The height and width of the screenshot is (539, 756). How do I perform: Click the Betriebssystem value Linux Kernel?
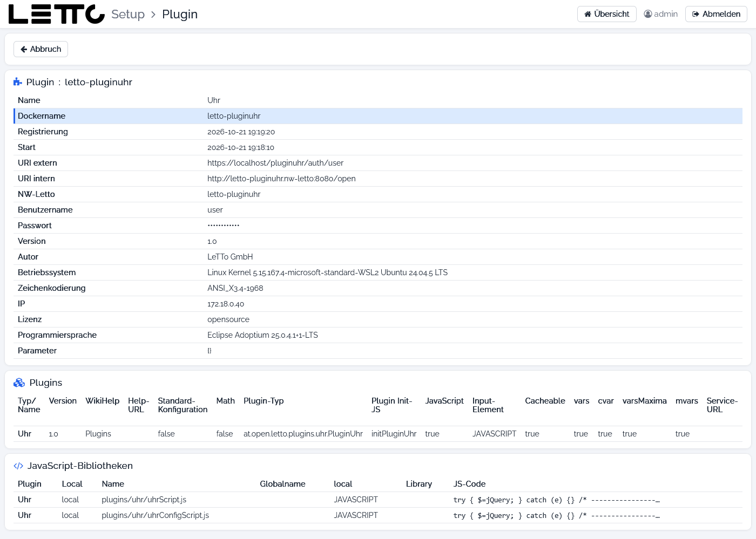[327, 272]
